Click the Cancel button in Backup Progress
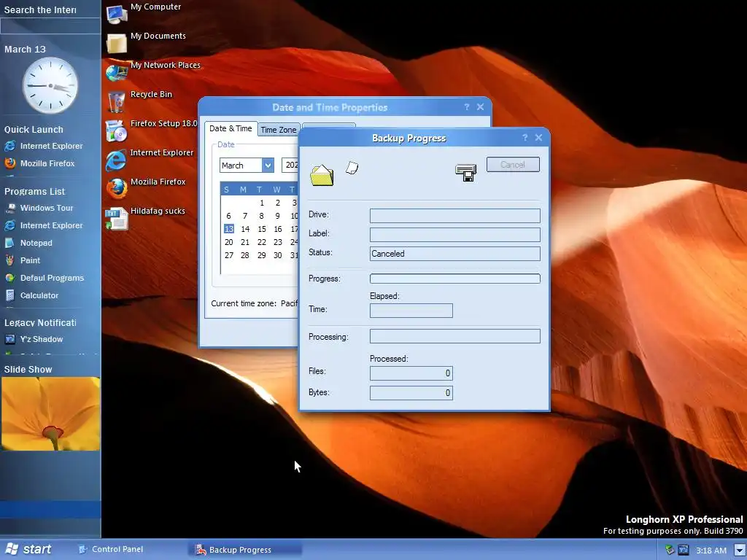The width and height of the screenshot is (747, 560). 513,164
